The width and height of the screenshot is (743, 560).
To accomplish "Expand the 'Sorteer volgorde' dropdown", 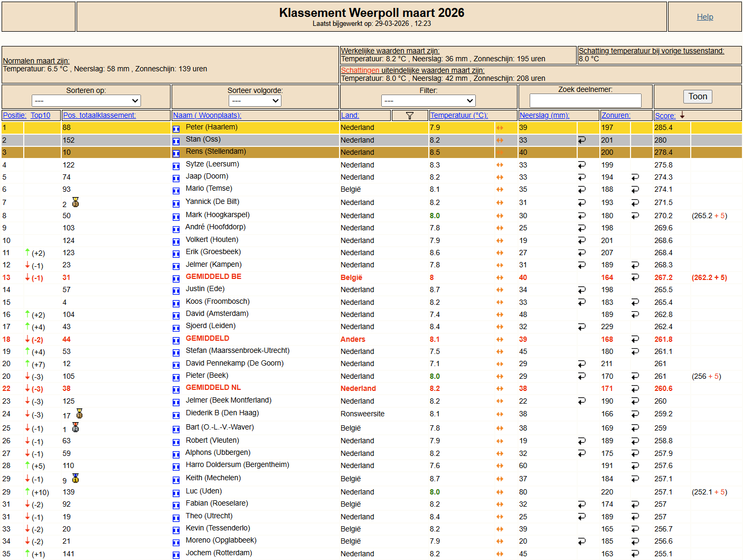I will click(x=255, y=100).
